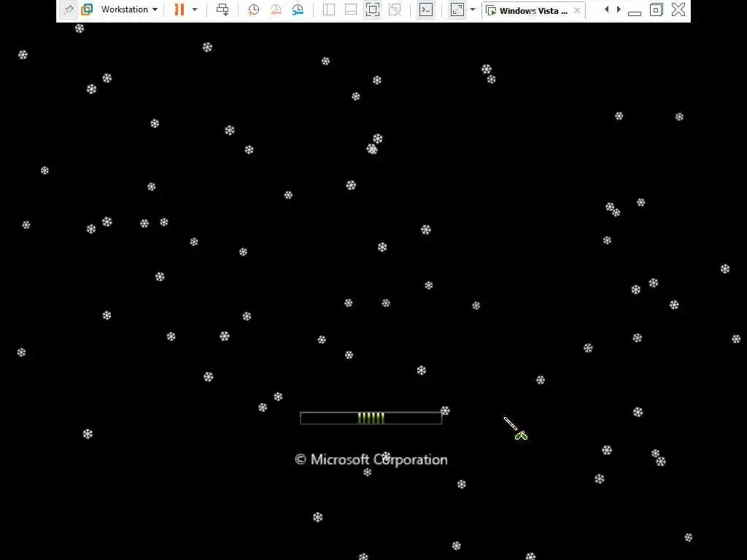This screenshot has height=560, width=747.
Task: Open the snapshot manager
Action: pos(298,9)
